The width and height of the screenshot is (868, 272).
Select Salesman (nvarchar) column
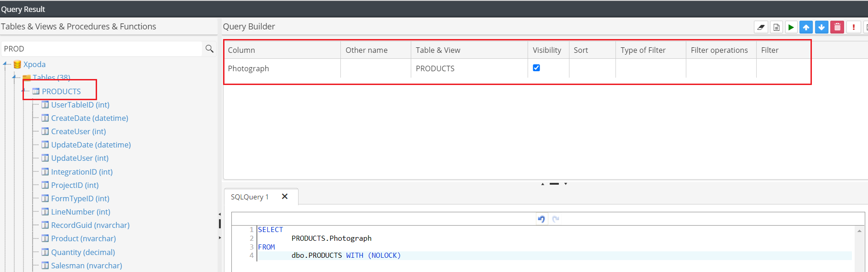(86, 266)
